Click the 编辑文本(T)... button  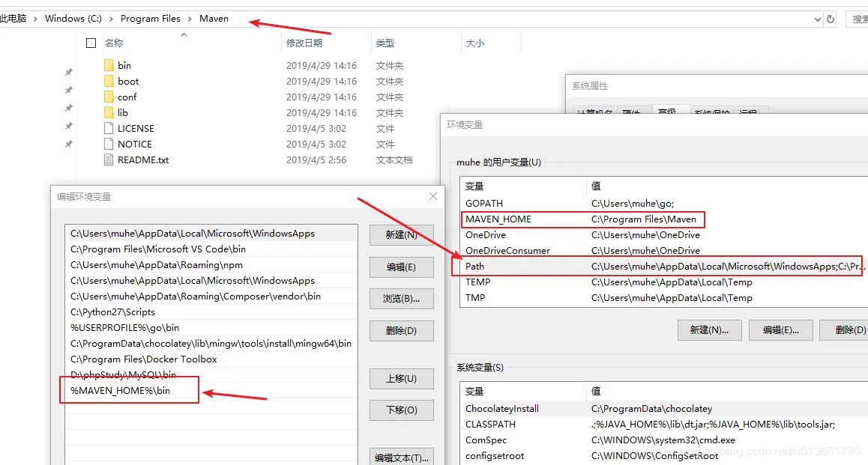(401, 458)
